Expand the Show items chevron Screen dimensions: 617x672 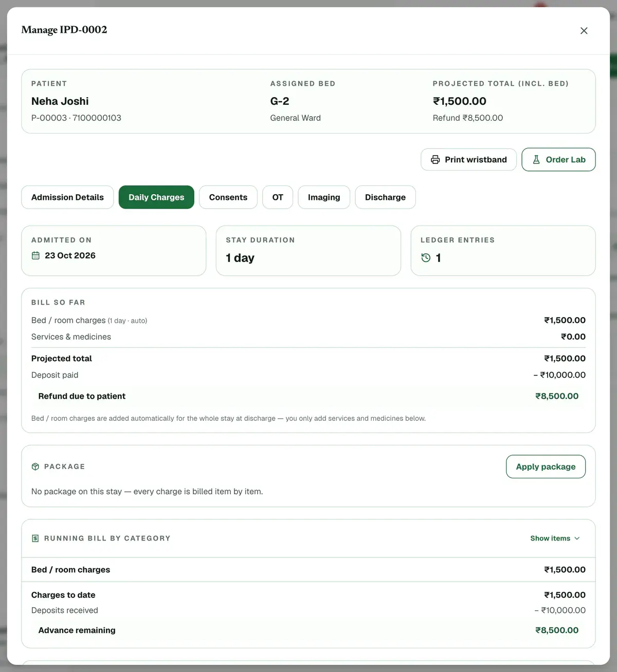577,538
